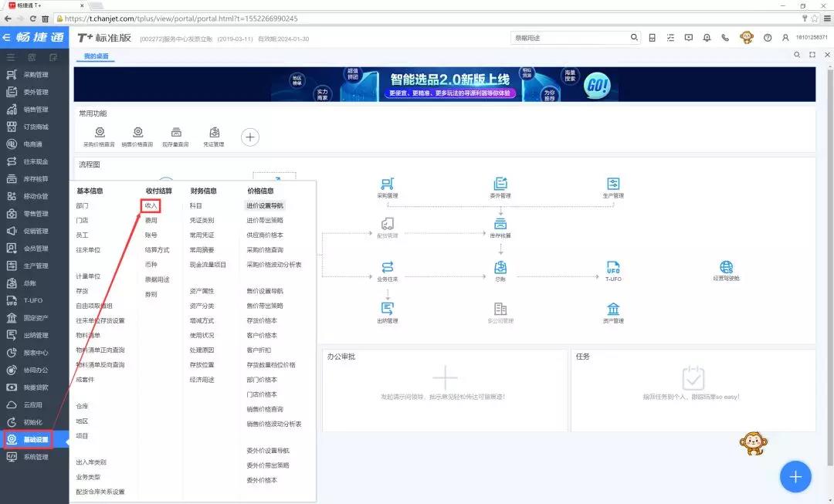Open 订货商城 in the left sidebar
The image size is (834, 504).
point(35,127)
